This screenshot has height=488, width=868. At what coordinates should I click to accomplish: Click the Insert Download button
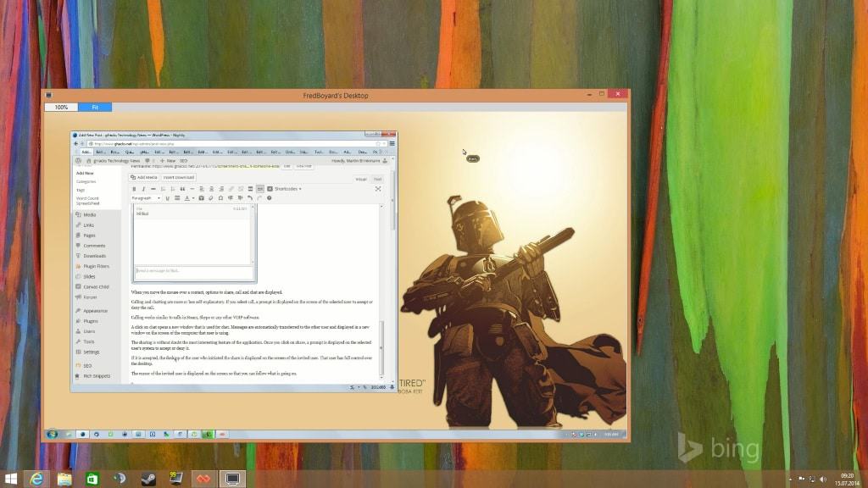point(178,178)
